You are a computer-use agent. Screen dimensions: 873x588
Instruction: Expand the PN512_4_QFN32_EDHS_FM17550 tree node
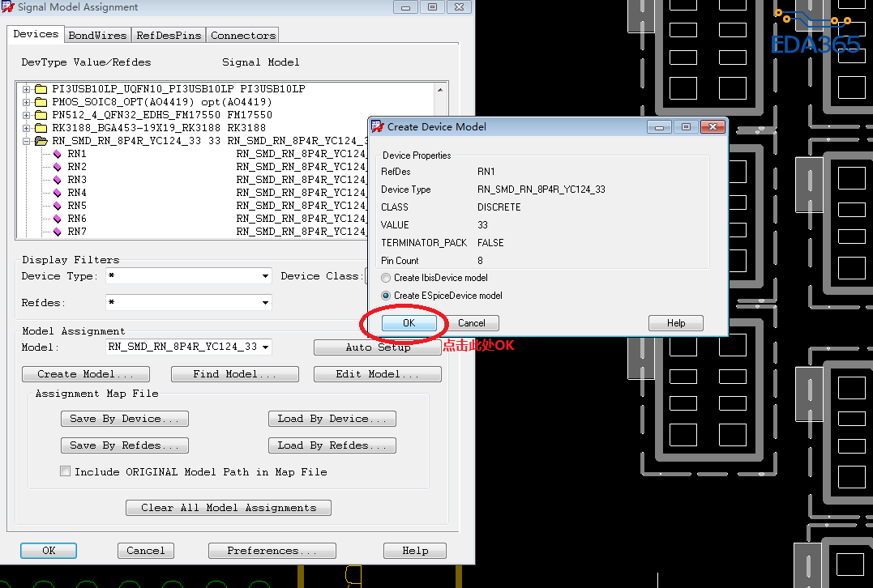pos(26,115)
